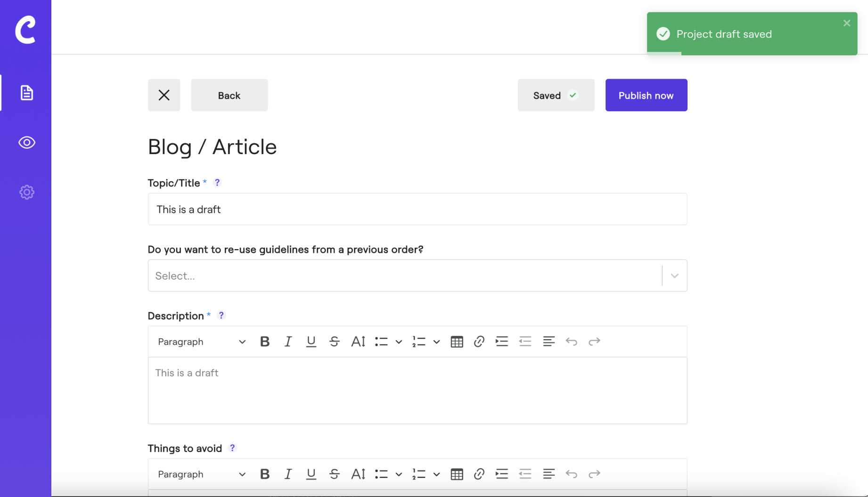This screenshot has height=497, width=868.
Task: Expand bulleted list options in Description
Action: [399, 342]
